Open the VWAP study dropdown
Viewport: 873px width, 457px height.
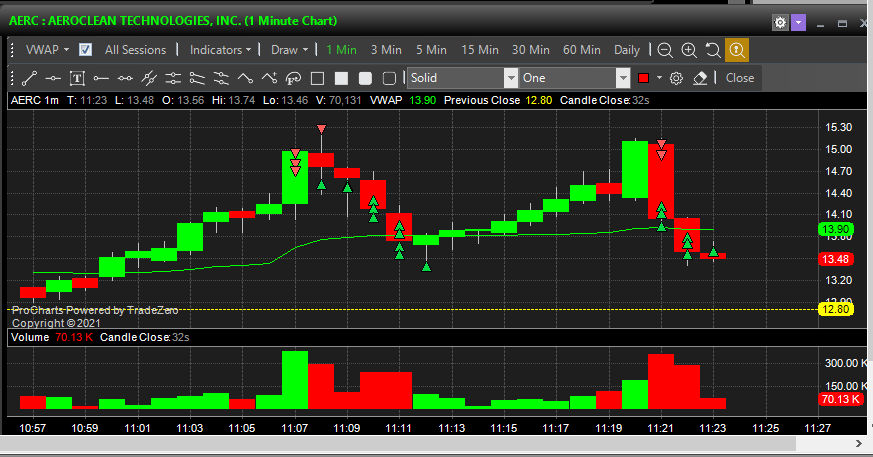tap(47, 50)
